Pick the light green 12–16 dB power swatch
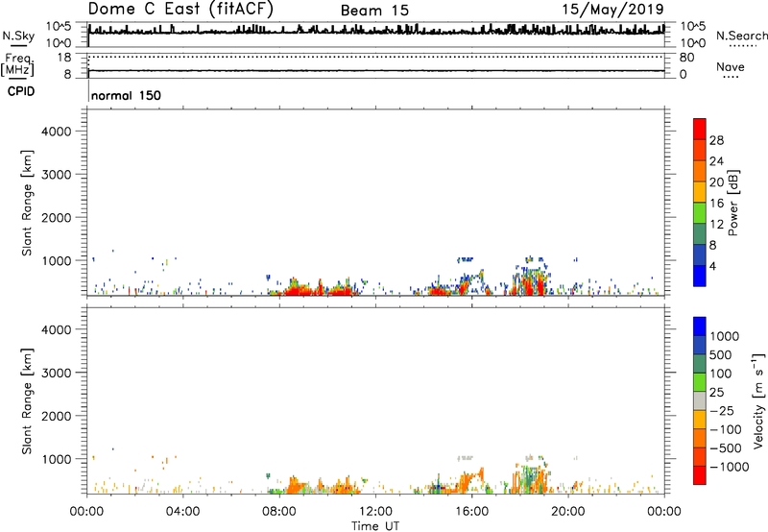768x532 pixels. click(x=700, y=213)
